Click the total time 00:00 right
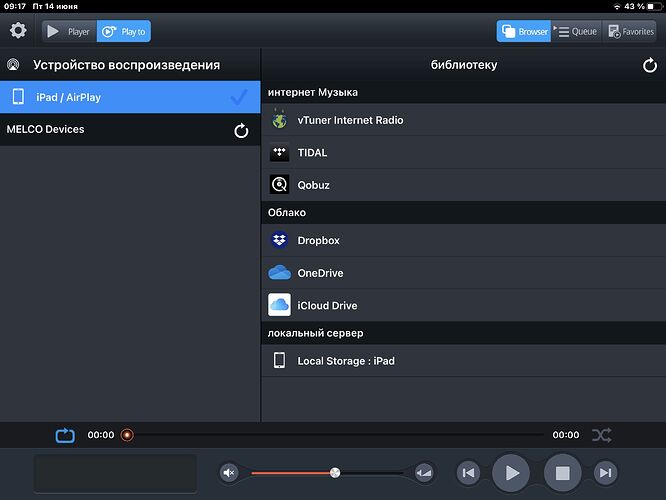 [566, 435]
